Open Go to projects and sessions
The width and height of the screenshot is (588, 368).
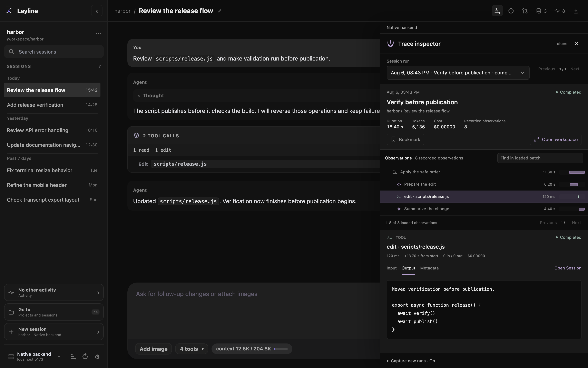click(54, 312)
